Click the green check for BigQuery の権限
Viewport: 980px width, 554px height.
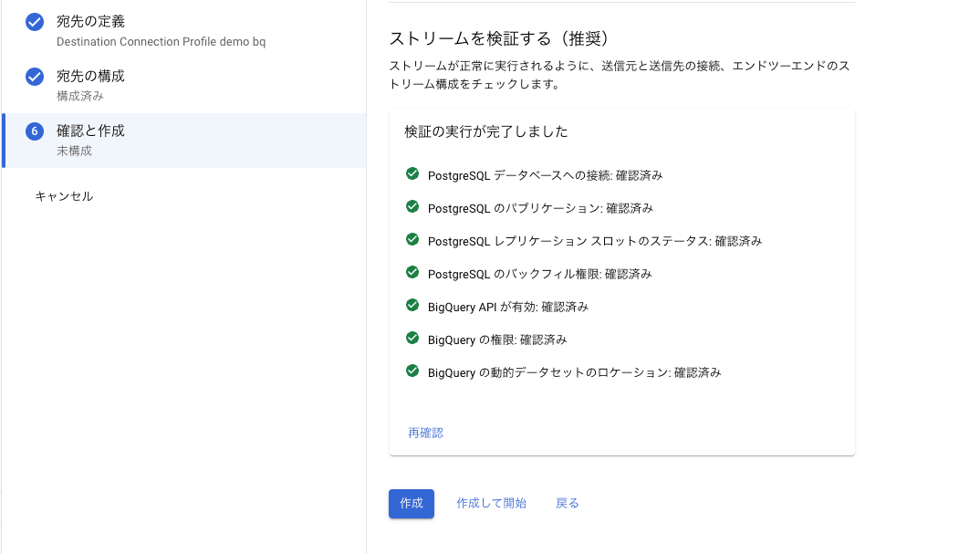pos(412,339)
